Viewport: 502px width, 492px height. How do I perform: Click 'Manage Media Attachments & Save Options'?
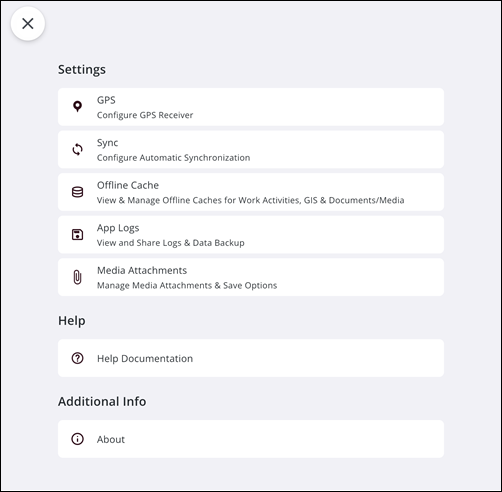coord(187,285)
